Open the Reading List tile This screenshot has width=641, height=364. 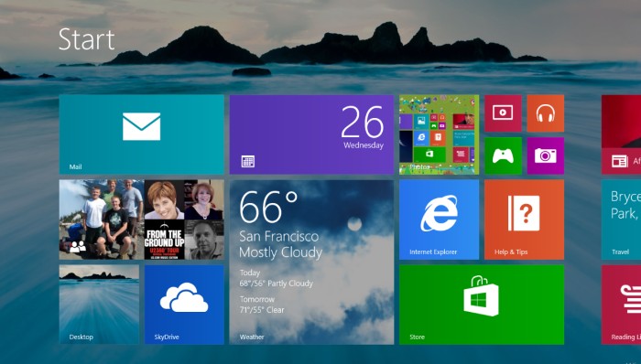click(622, 305)
